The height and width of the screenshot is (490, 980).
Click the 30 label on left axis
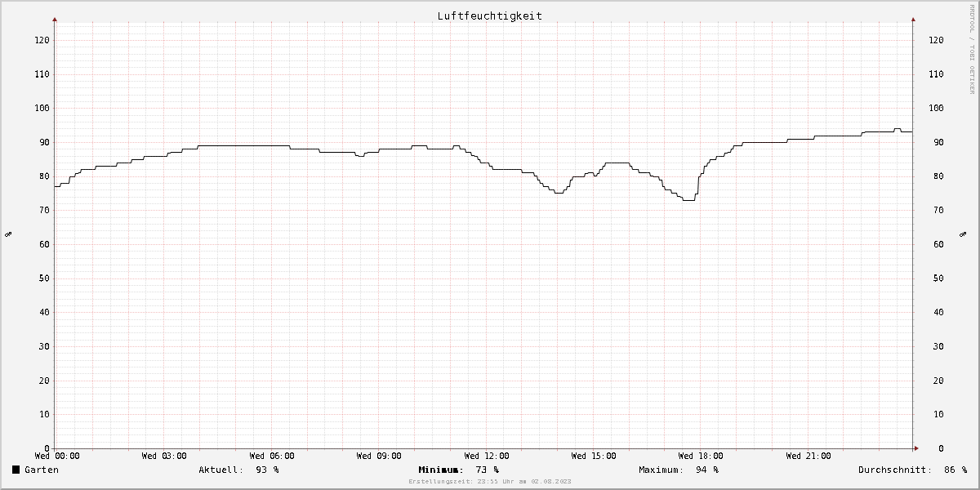click(x=43, y=346)
